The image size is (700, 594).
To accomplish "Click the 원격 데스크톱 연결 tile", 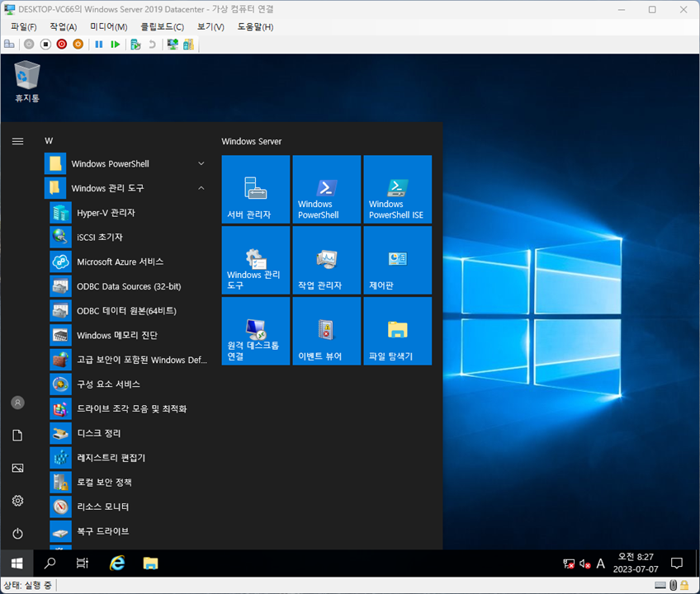I will tap(256, 331).
